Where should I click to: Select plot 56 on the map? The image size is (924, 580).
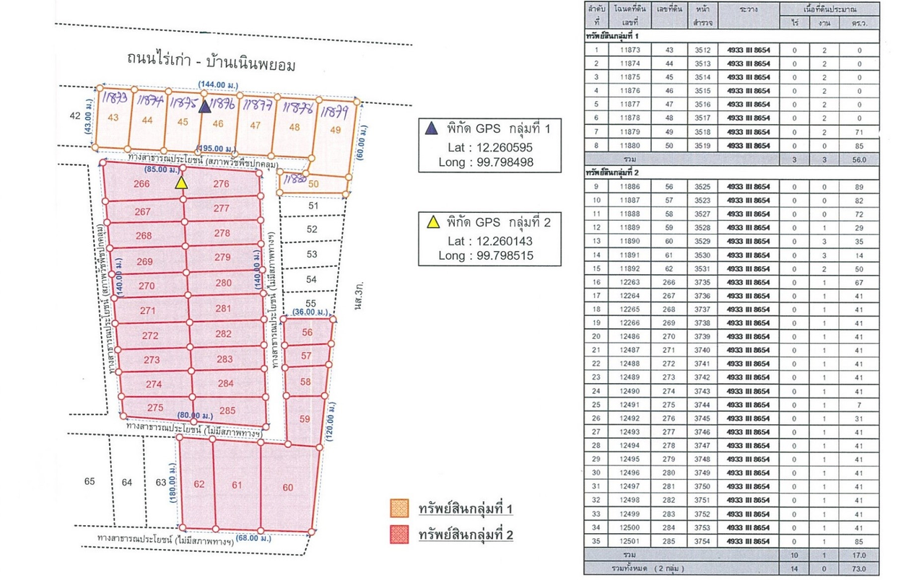click(x=307, y=333)
